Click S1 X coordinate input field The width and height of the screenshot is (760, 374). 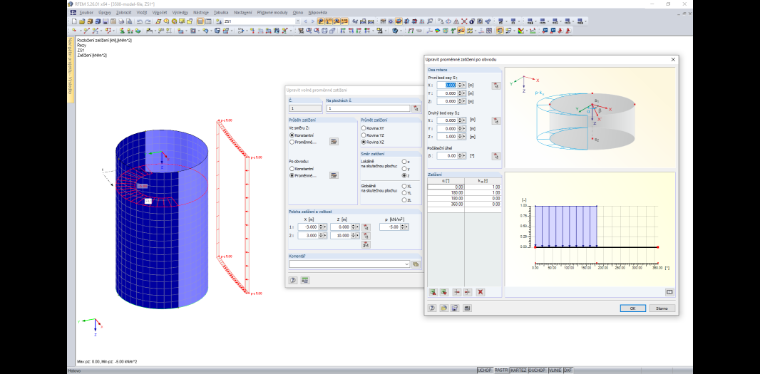[x=447, y=85]
